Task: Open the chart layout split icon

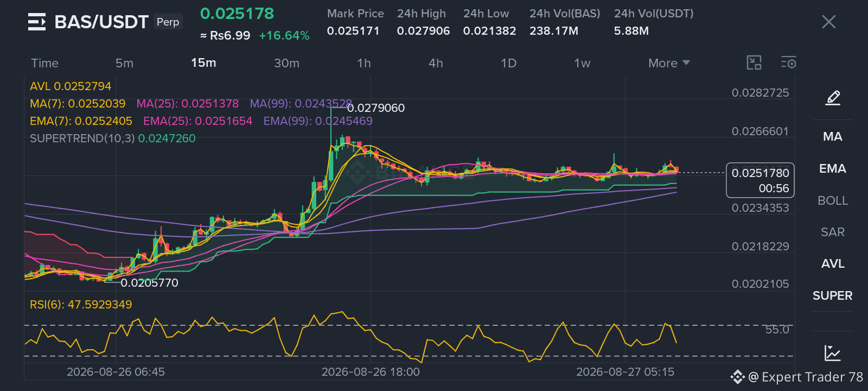Action: click(754, 63)
